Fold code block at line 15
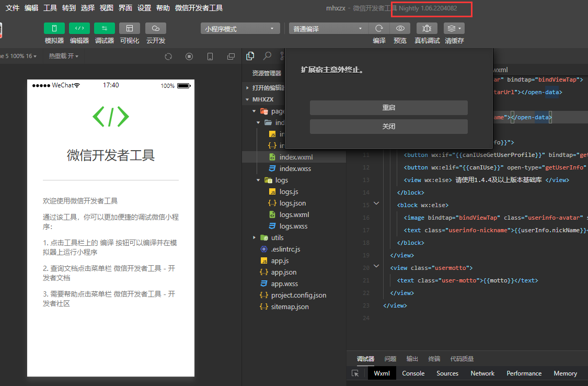Screen dimensions: 588x386 (x=376, y=203)
